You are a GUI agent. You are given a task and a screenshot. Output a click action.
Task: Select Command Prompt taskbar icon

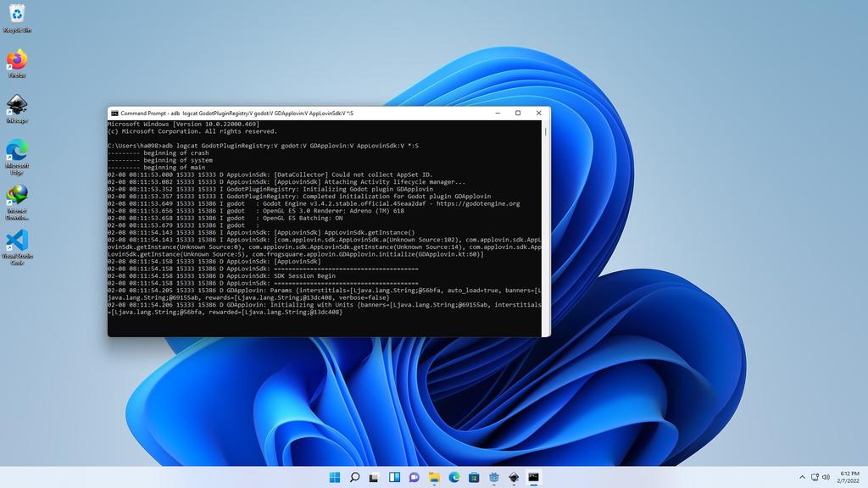534,477
